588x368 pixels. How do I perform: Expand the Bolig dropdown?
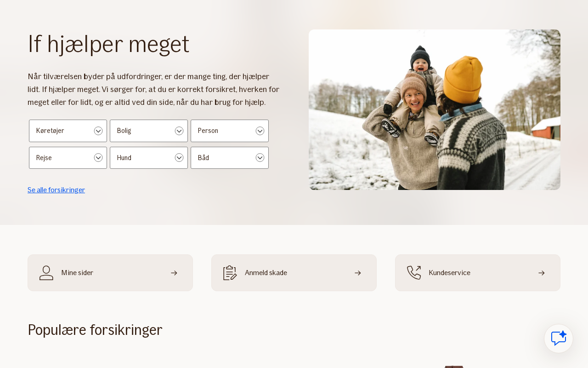(149, 131)
